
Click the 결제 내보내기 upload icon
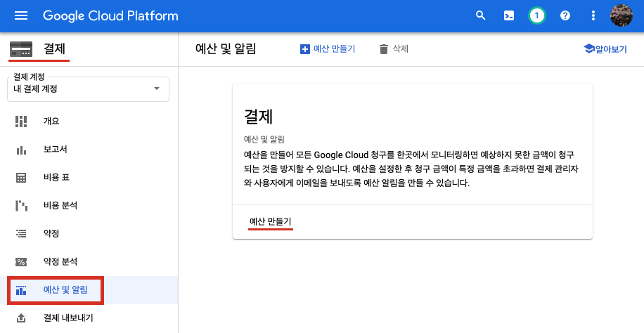21,318
